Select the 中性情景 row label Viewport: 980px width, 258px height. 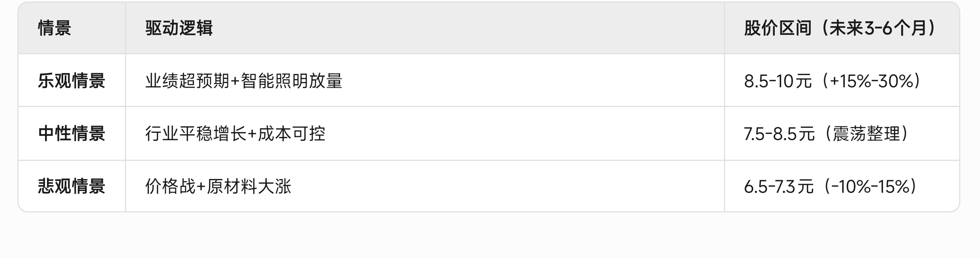coord(72,134)
